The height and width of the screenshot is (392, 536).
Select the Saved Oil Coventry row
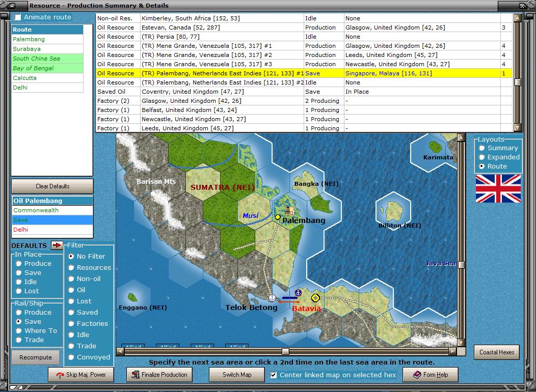pyautogui.click(x=304, y=92)
